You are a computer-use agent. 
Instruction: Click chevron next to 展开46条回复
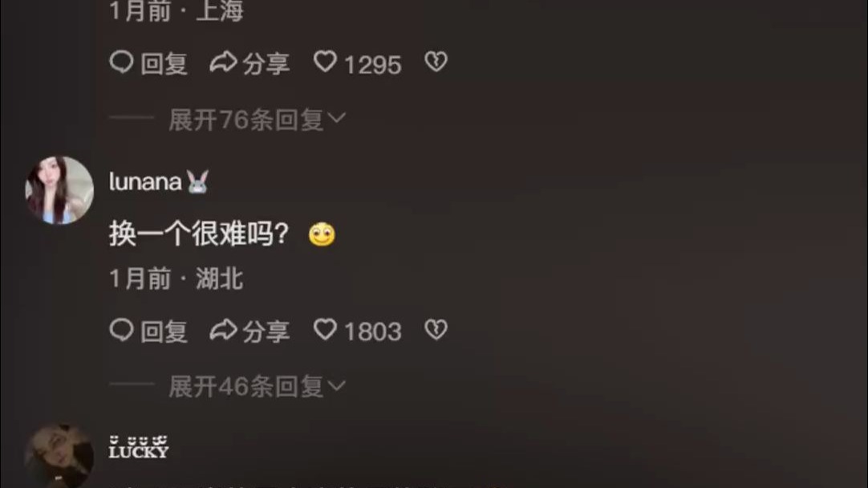337,385
